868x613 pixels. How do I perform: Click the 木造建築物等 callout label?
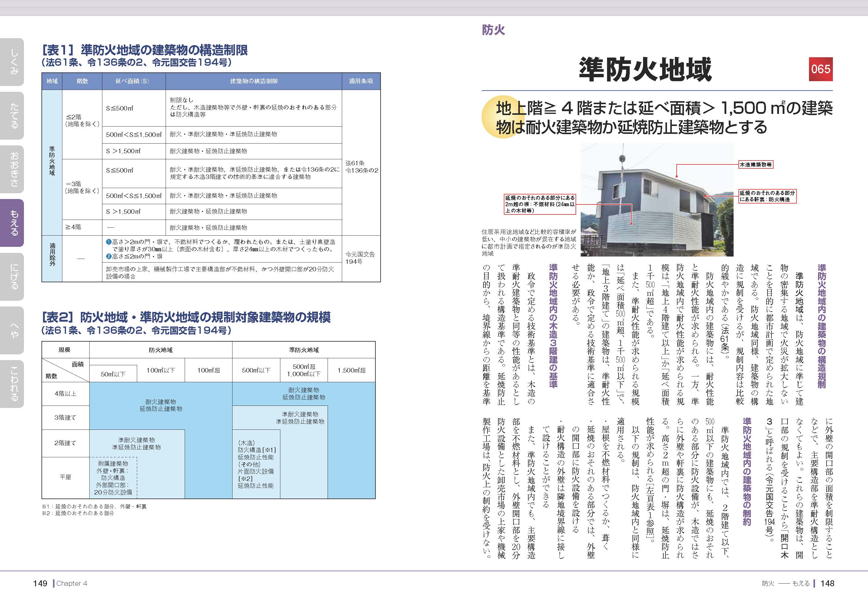(x=756, y=164)
